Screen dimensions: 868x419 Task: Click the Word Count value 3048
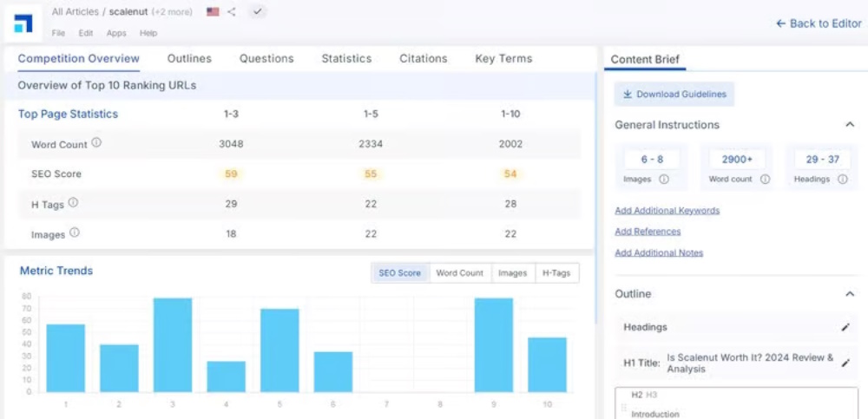231,144
